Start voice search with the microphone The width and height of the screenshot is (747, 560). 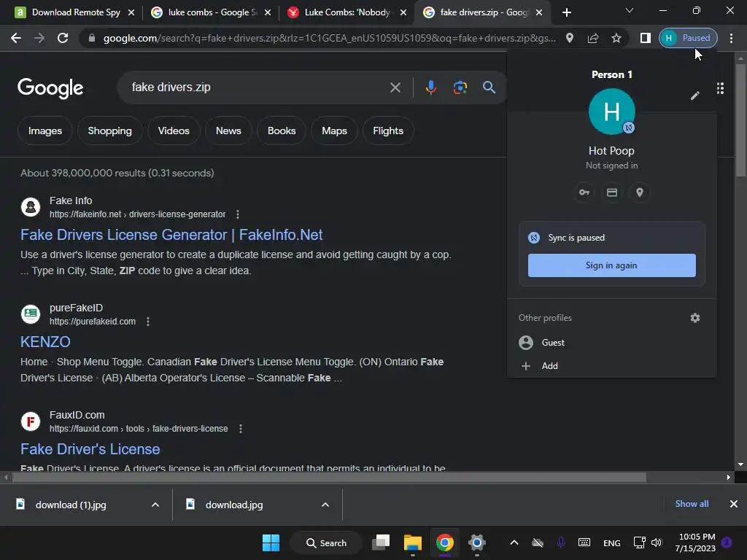[x=430, y=87]
